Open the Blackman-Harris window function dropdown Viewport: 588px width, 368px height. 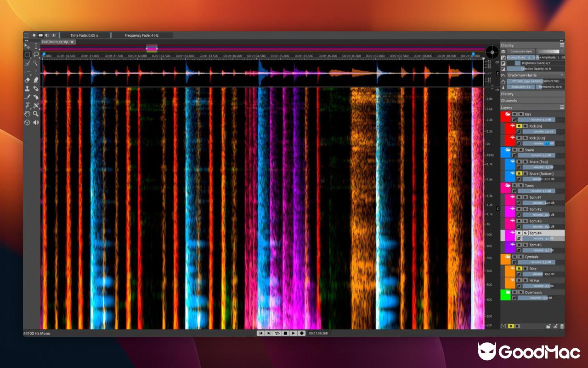point(532,75)
